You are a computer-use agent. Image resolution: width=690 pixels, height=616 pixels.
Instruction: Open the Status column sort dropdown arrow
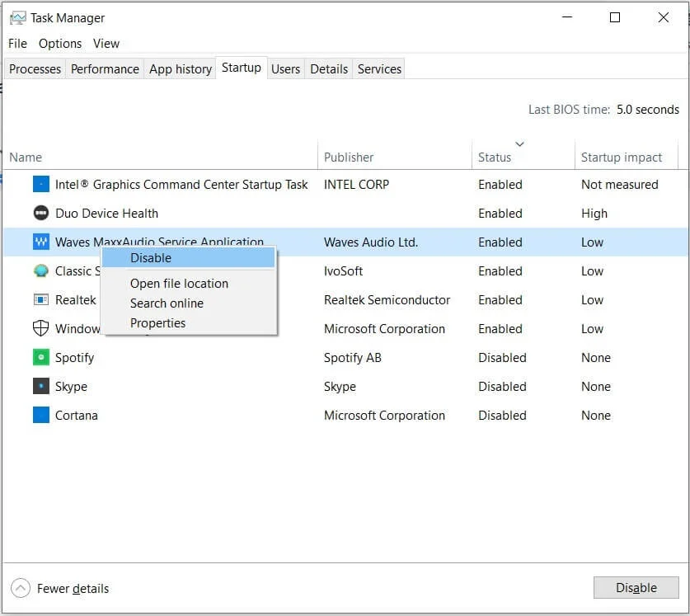tap(519, 143)
